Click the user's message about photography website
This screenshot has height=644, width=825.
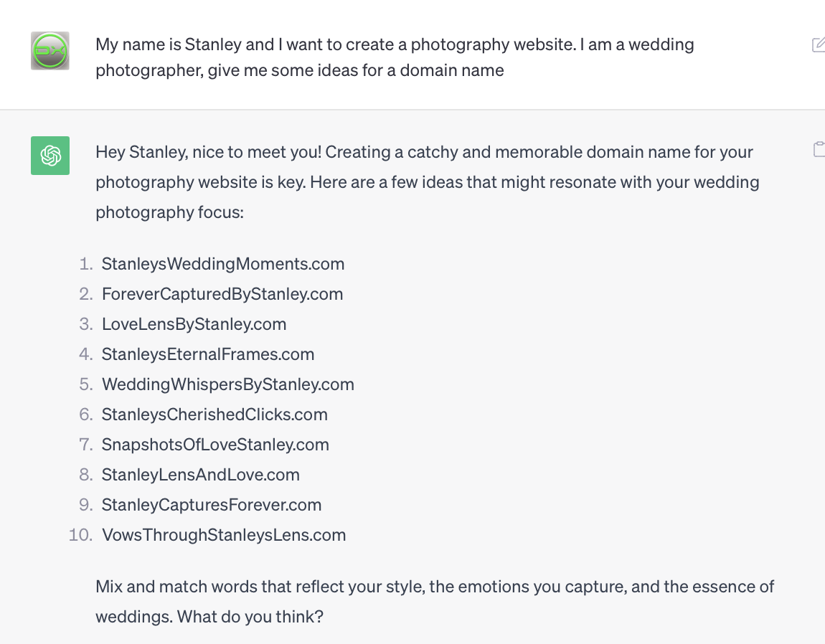tap(395, 57)
